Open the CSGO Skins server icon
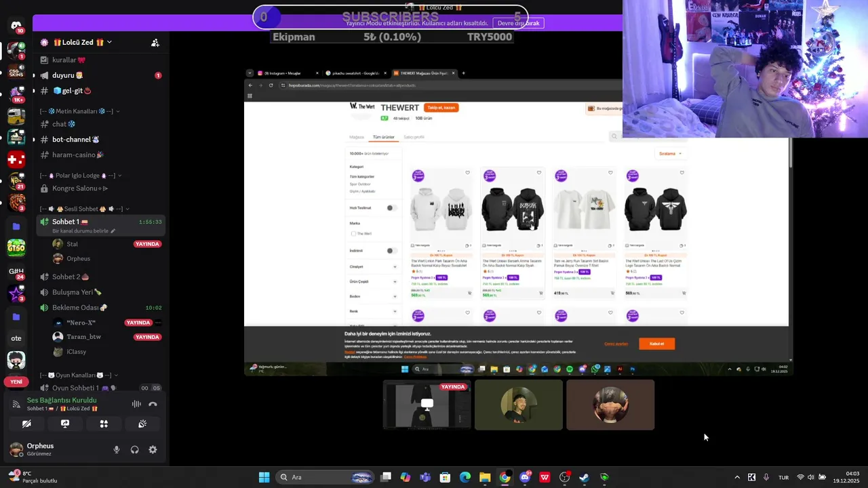868x488 pixels. 16,71
